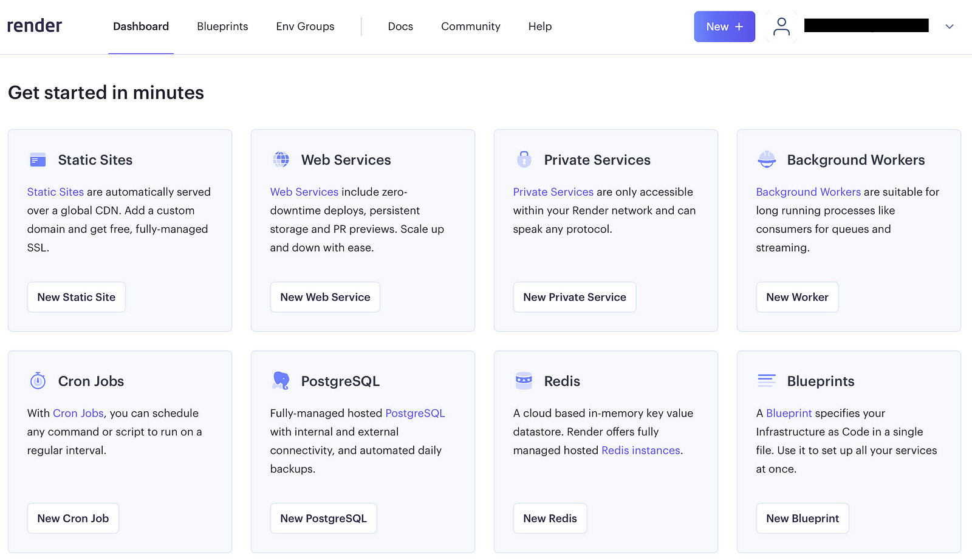Click the Background Workers hard hat icon
Image resolution: width=972 pixels, height=560 pixels.
tap(767, 160)
